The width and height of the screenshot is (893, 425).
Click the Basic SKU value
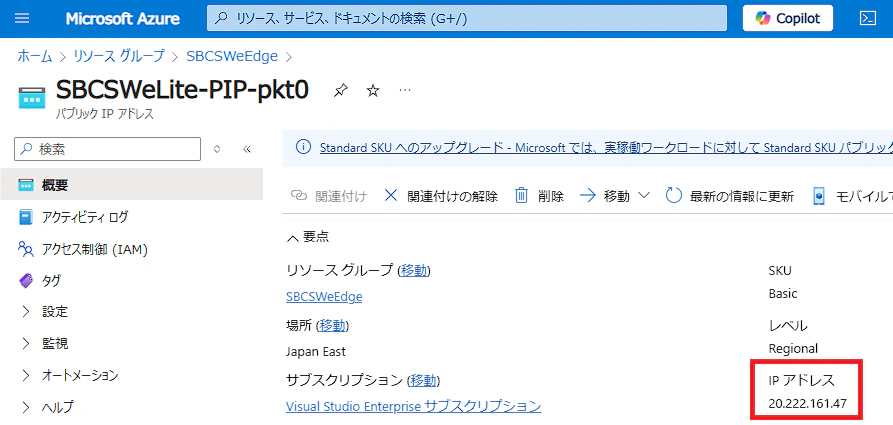click(783, 294)
